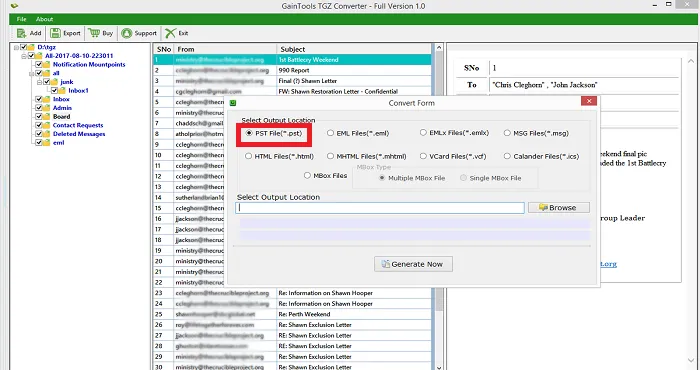The width and height of the screenshot is (700, 370).
Task: Select HTML Files(*.html) radio option
Action: (248, 156)
